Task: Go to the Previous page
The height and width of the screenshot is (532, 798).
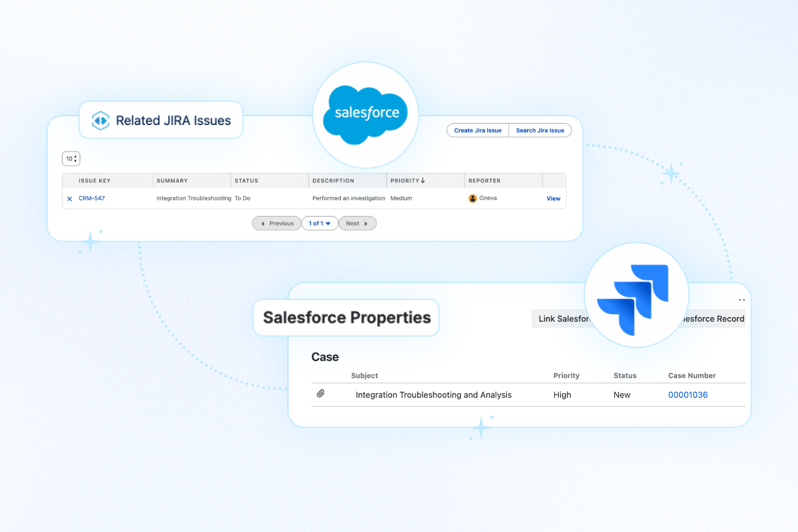Action: point(277,223)
